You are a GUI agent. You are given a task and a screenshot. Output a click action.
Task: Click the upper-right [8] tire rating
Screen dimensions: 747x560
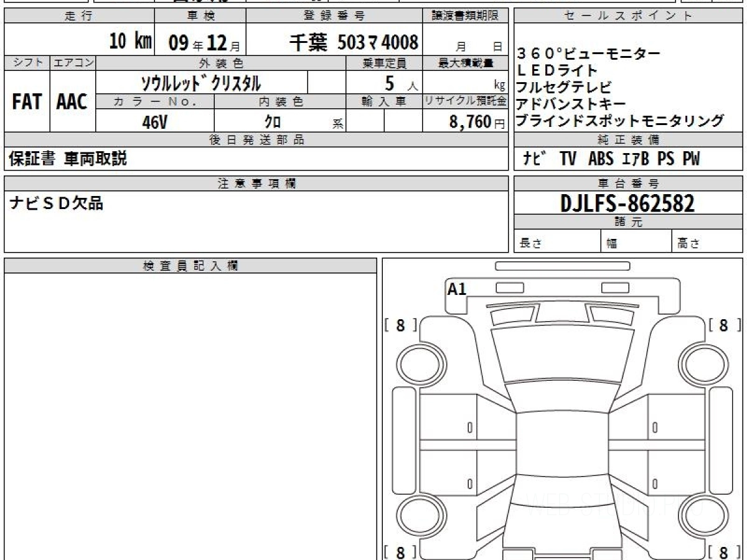click(x=723, y=325)
